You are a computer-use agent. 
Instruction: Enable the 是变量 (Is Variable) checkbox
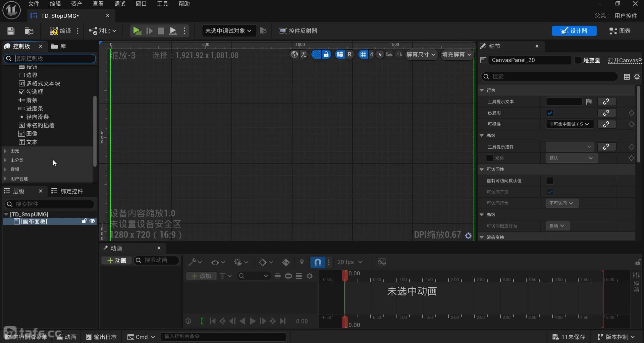[578, 60]
